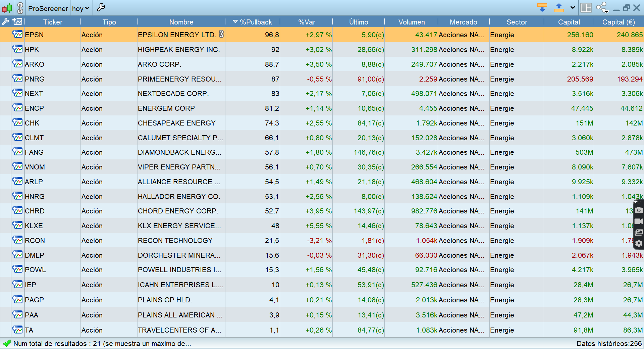Open the chart icon for VNOM
644x349 pixels.
click(17, 166)
